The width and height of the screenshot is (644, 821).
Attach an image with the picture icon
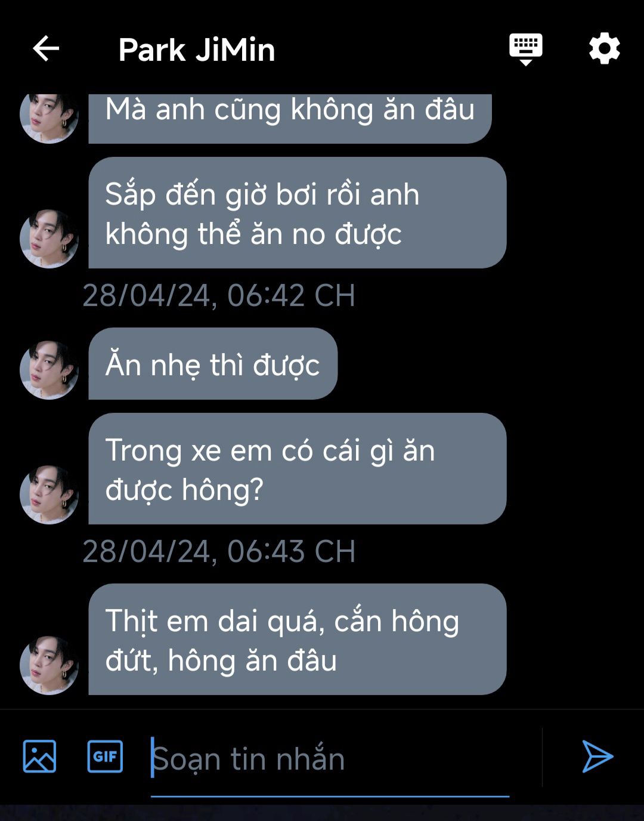[39, 756]
